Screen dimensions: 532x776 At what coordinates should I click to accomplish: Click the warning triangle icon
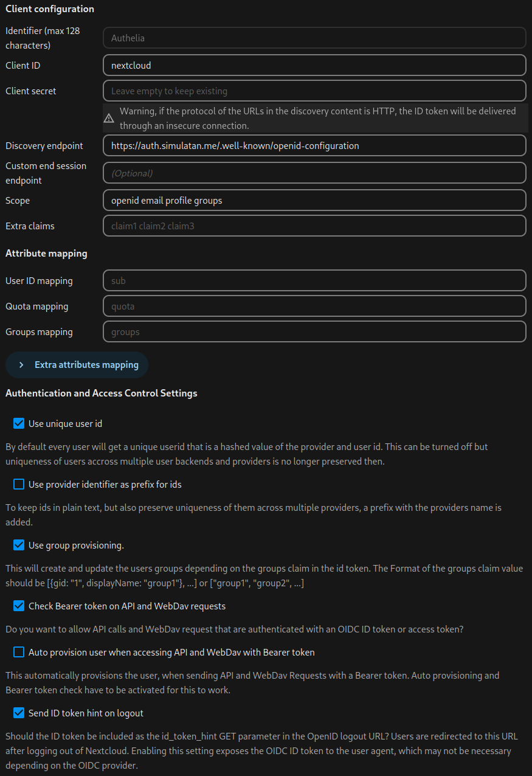point(109,118)
